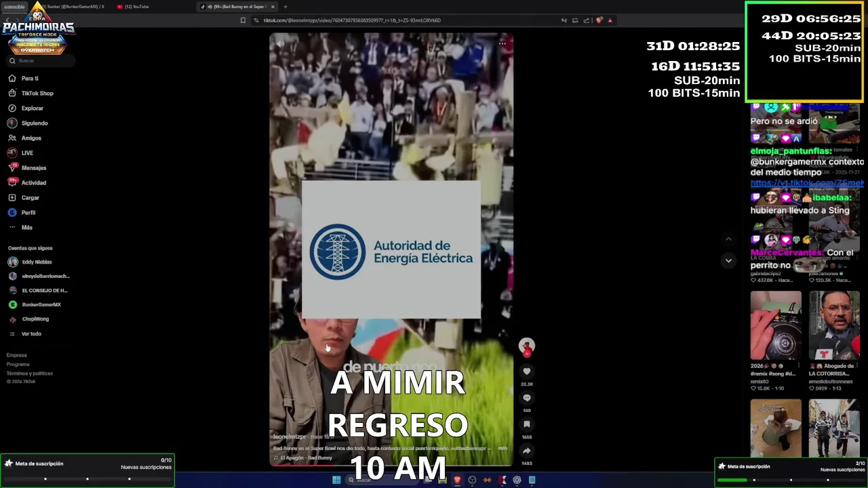Bookmark the page via address bar icon
Image resolution: width=868 pixels, height=488 pixels.
click(243, 20)
